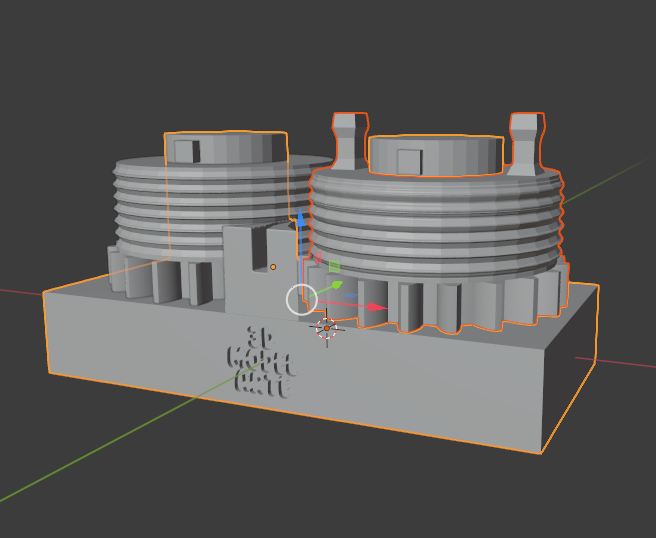Click the green Y-axis move gizmo arrow
This screenshot has height=538, width=656.
pyautogui.click(x=337, y=286)
